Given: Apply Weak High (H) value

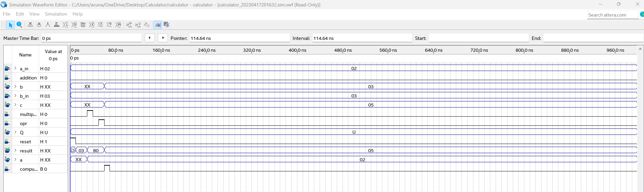Looking at the screenshot, I should click(x=74, y=25).
